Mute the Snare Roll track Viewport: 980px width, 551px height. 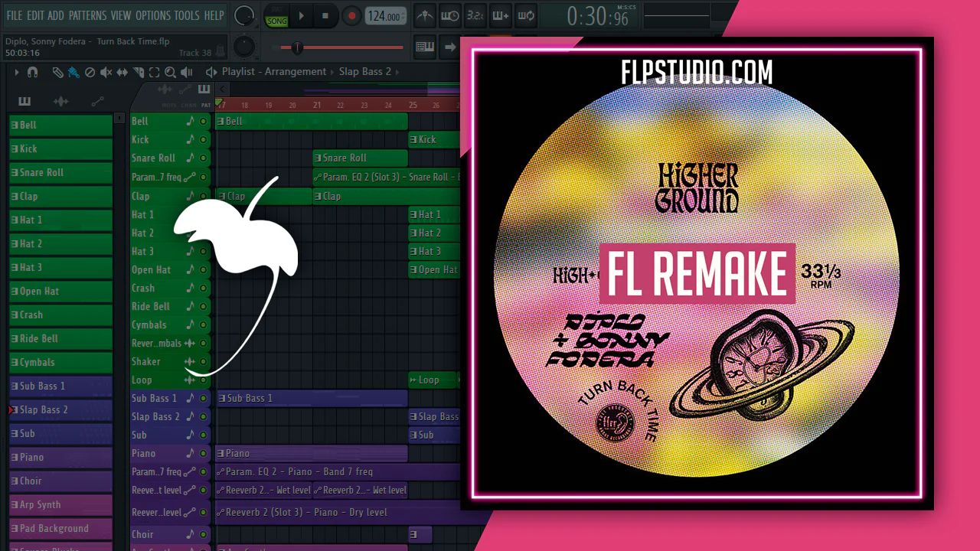(204, 158)
